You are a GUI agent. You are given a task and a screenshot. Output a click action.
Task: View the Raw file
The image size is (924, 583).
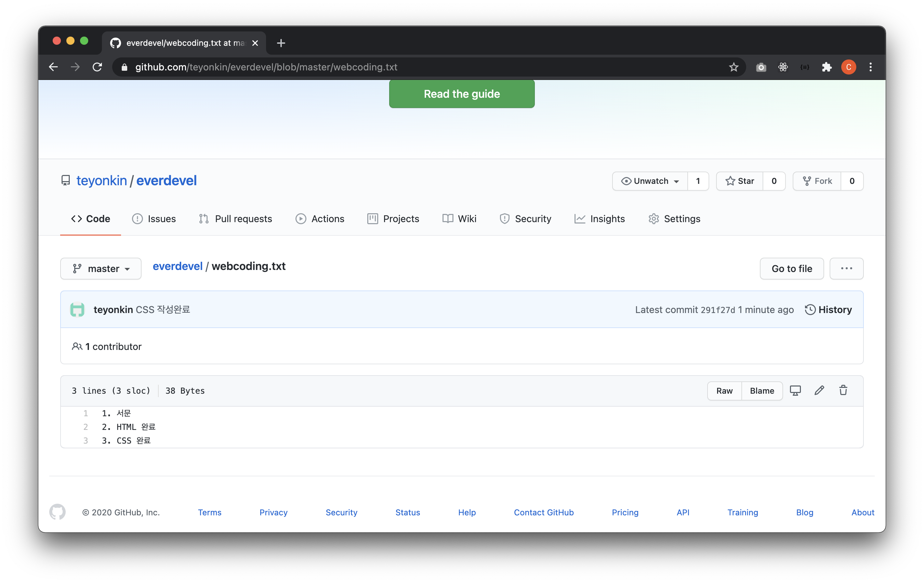(725, 391)
